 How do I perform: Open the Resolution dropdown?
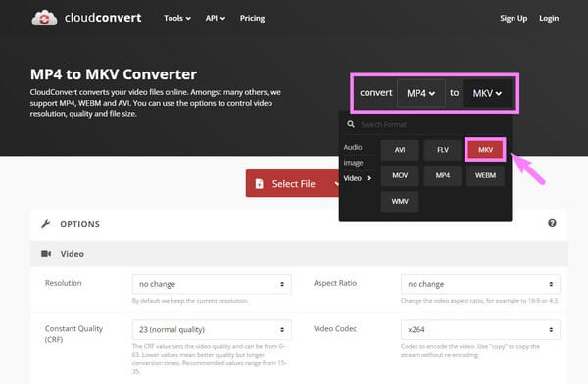click(x=212, y=284)
